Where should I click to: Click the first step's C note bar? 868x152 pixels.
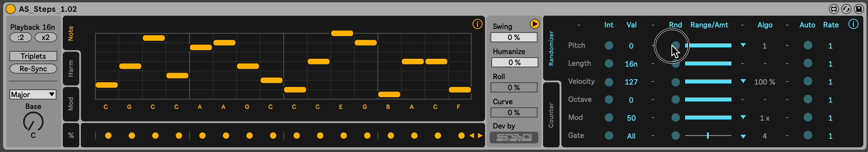(107, 85)
